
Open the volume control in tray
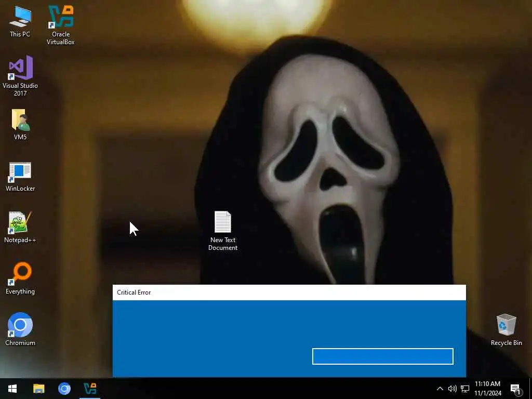[453, 389]
